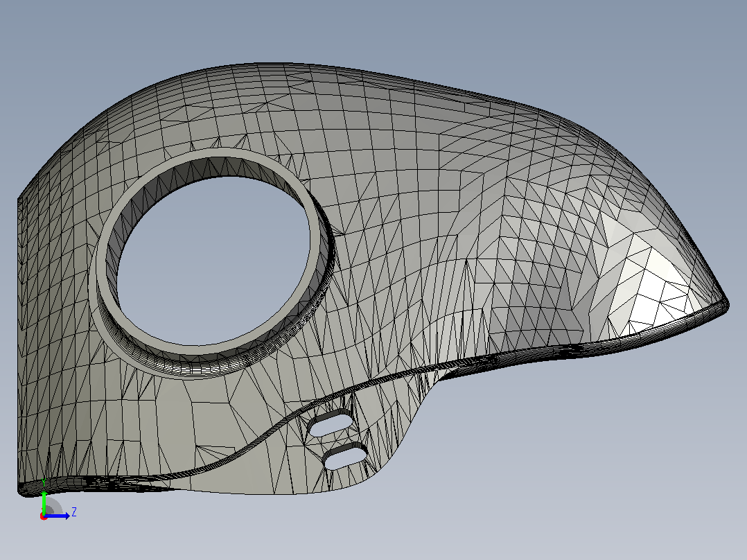The width and height of the screenshot is (747, 560).
Task: Click the green "Y" axis label
Action: (x=44, y=482)
